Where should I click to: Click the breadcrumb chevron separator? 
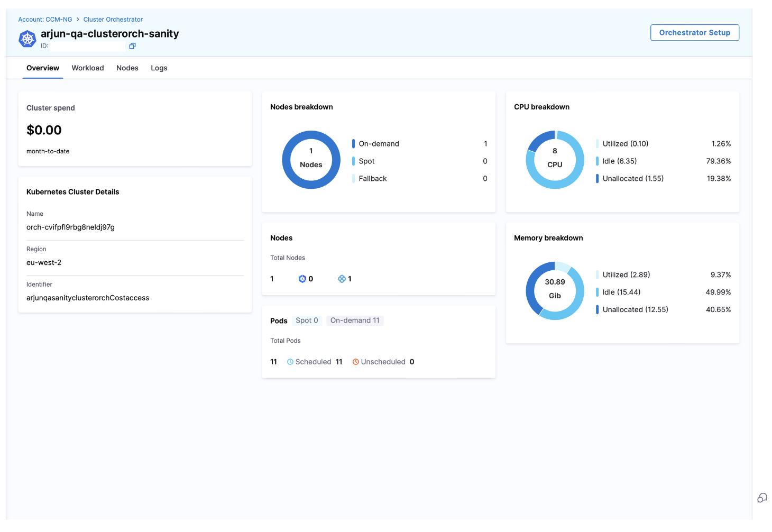coord(78,20)
